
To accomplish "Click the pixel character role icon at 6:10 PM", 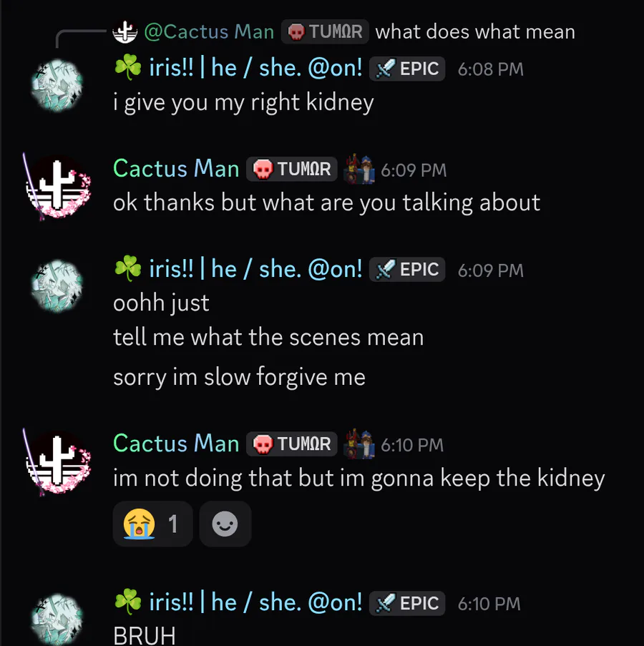I will tap(359, 444).
